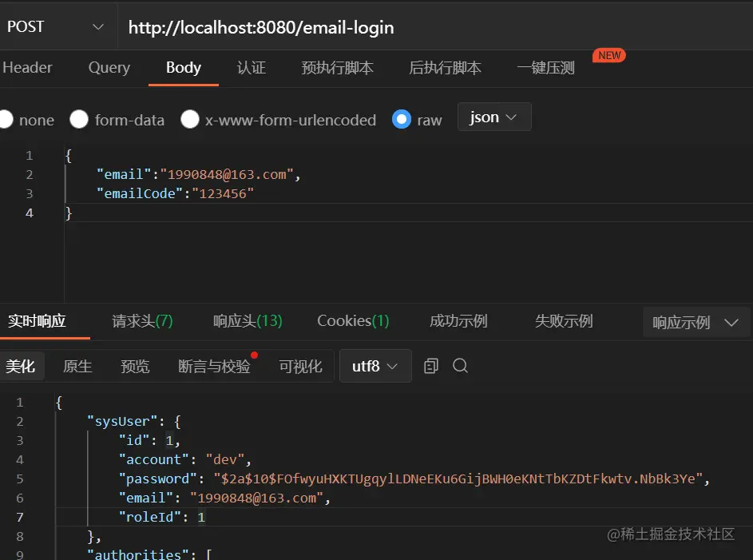Click the "email" line in request body
Screen dimensions: 753x560
tap(198, 174)
